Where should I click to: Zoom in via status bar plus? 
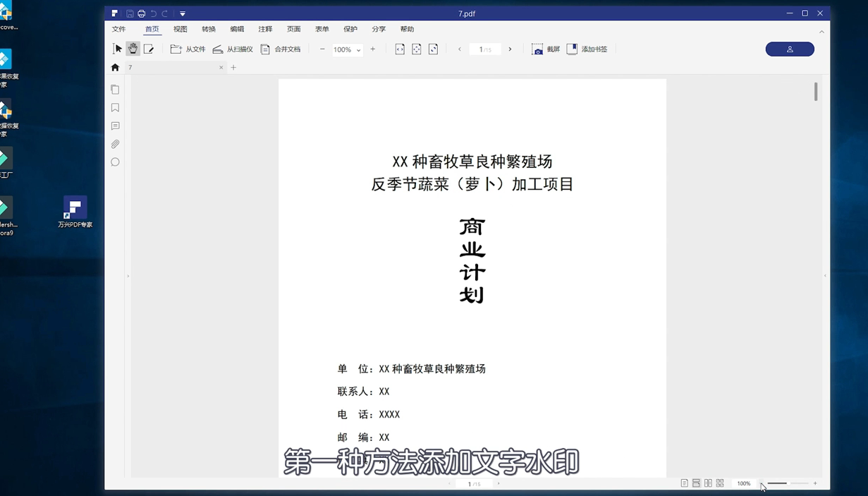pyautogui.click(x=815, y=483)
